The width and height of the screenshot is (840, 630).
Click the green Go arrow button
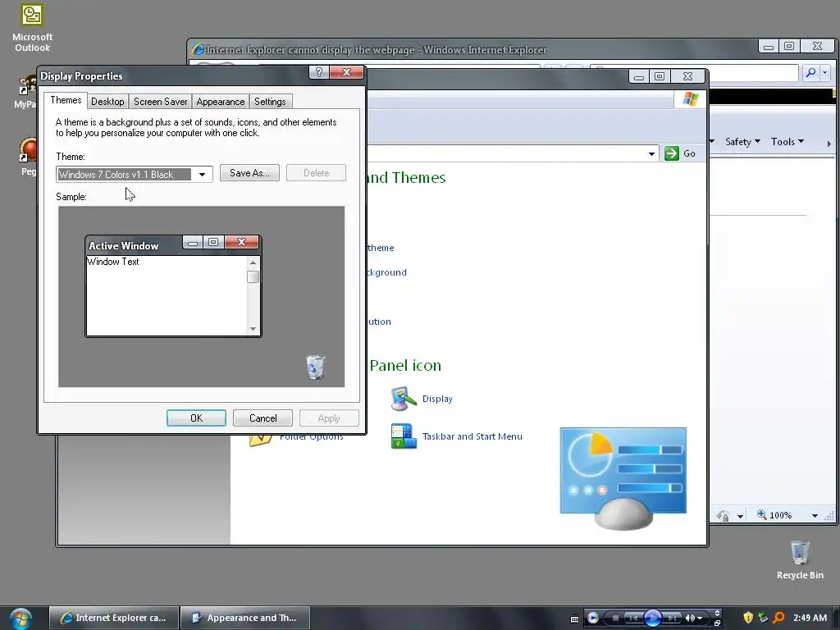(x=671, y=153)
